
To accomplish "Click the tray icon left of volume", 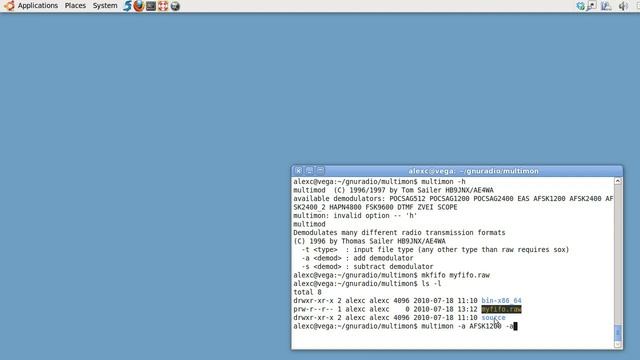I will (606, 6).
